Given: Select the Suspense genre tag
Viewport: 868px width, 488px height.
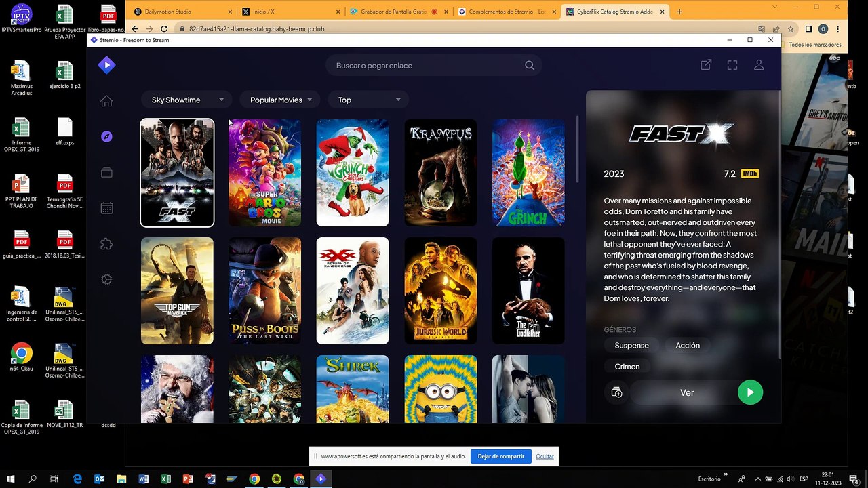Looking at the screenshot, I should click(632, 345).
